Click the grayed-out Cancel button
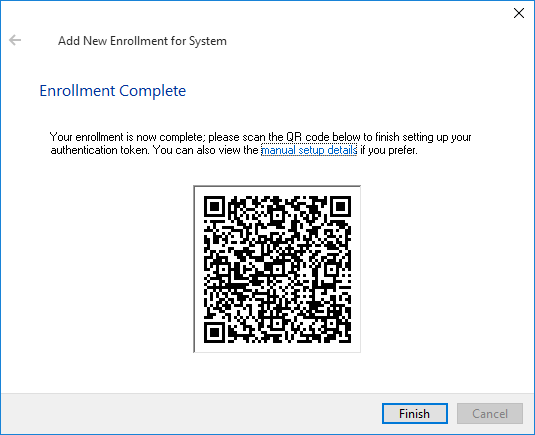The width and height of the screenshot is (535, 435). 490,414
